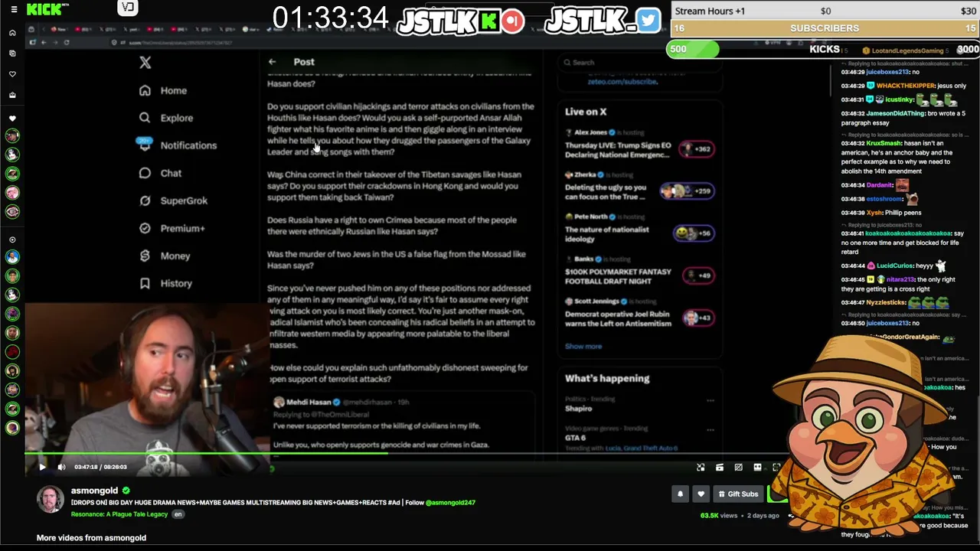Open Resonance: A Plague Tale Legacy category
This screenshot has height=551, width=980.
119,514
